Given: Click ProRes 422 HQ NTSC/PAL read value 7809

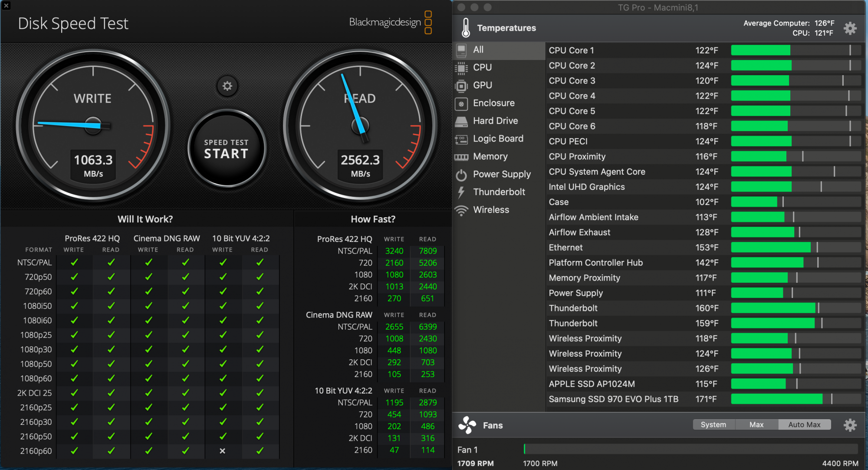Looking at the screenshot, I should coord(428,251).
